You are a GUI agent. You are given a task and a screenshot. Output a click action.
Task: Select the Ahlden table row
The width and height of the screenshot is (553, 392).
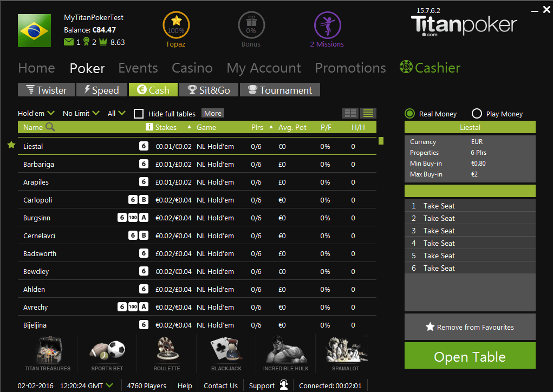click(x=197, y=289)
